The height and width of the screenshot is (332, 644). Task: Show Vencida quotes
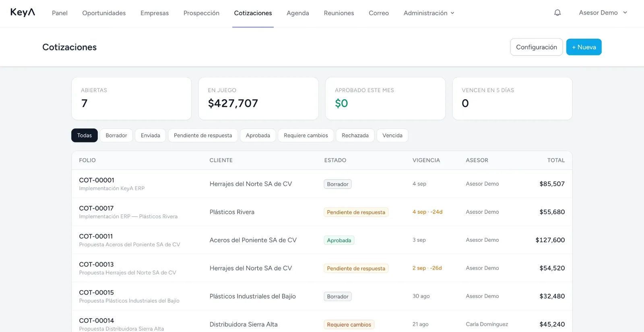(x=392, y=135)
